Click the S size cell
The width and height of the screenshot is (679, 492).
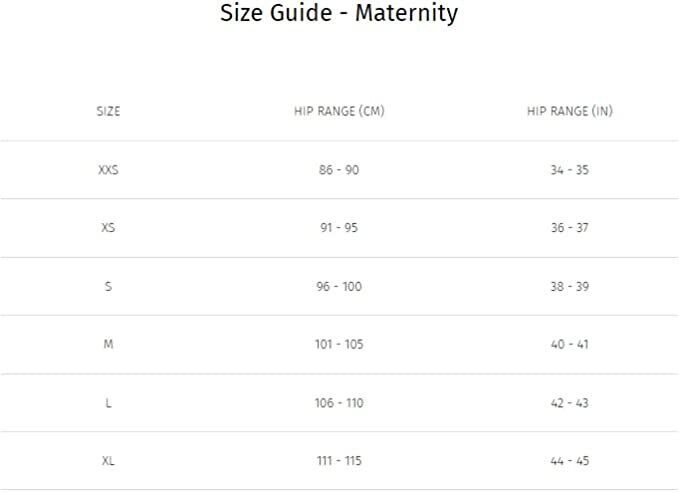pos(108,286)
